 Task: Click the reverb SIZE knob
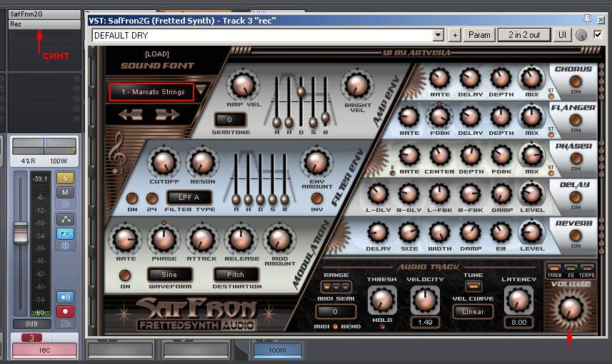(408, 233)
